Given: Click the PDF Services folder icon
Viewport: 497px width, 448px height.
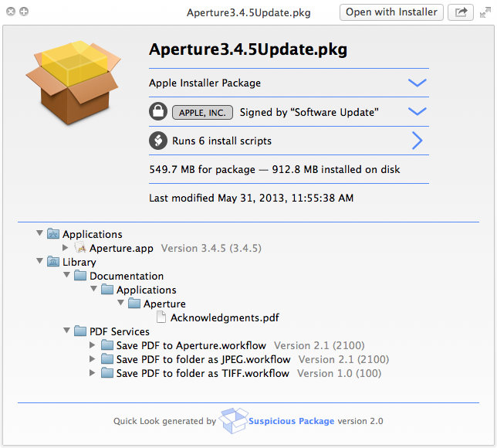Looking at the screenshot, I should click(80, 331).
